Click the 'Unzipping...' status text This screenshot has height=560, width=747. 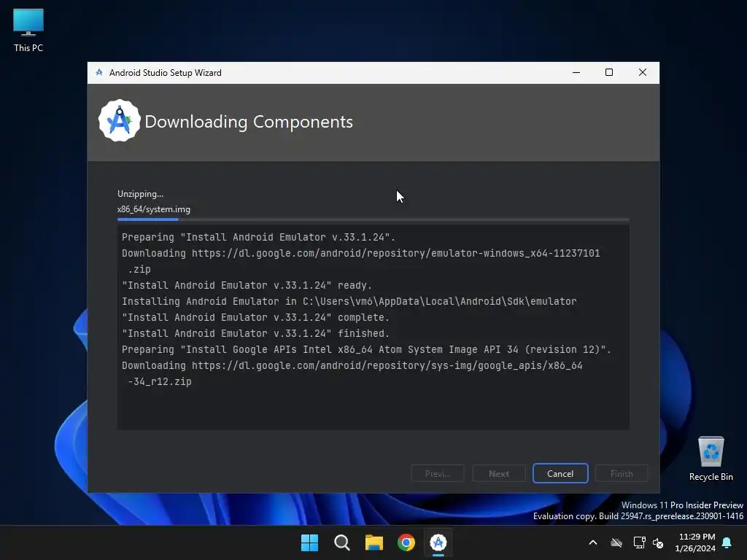click(140, 194)
